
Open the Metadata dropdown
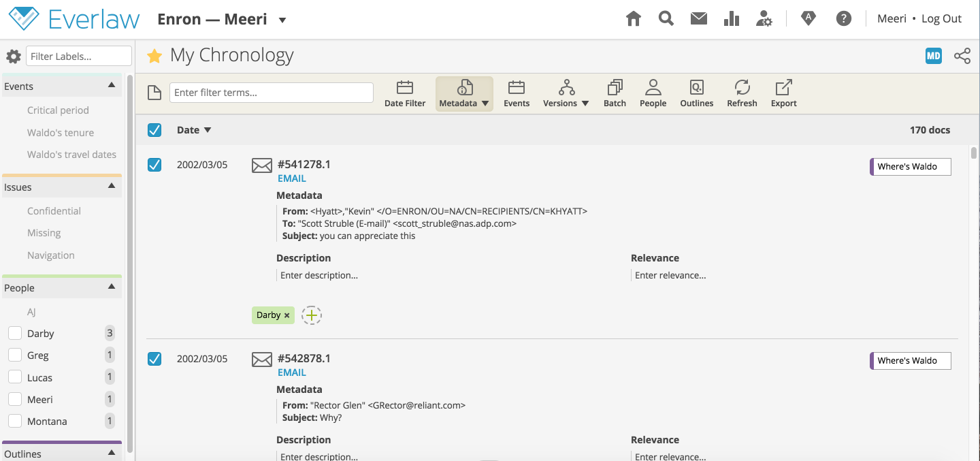coord(464,94)
